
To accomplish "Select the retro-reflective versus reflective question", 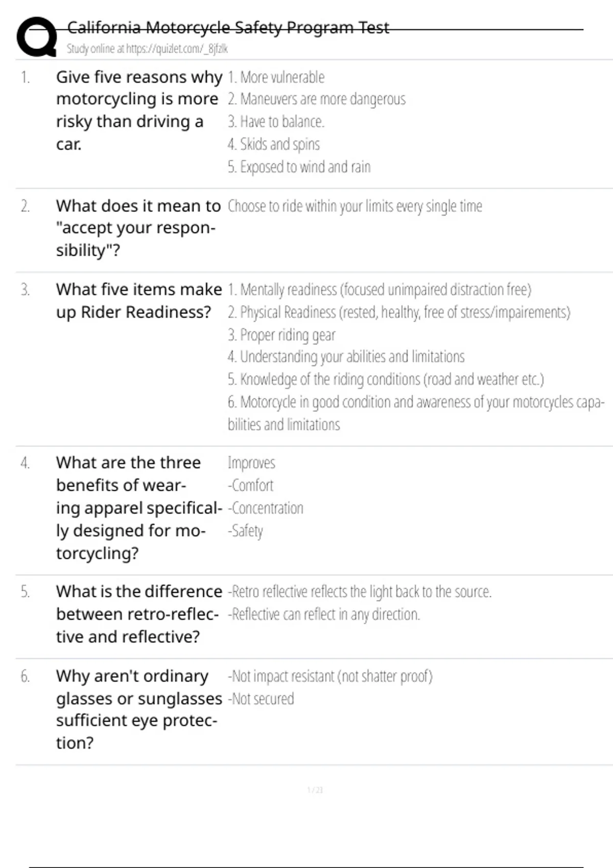I will pos(138,614).
